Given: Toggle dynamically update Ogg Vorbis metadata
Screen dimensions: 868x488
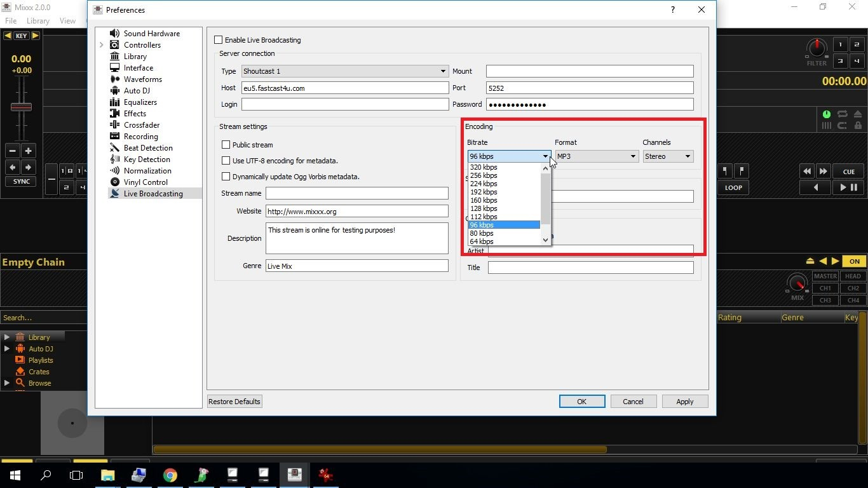Looking at the screenshot, I should click(226, 177).
